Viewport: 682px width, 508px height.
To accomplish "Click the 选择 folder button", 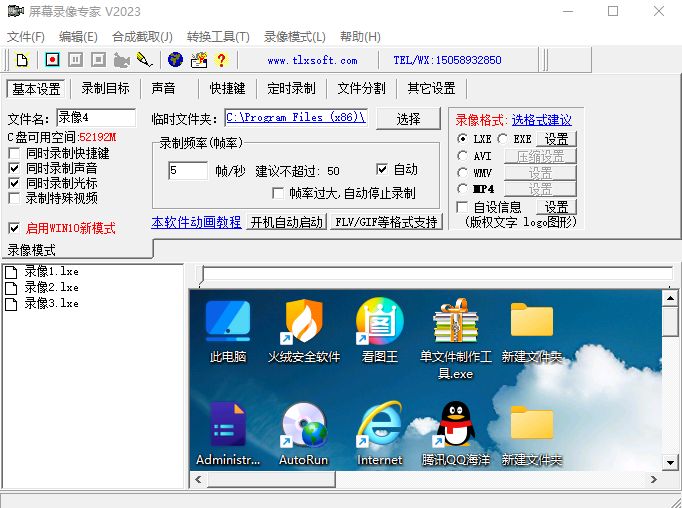I will pyautogui.click(x=408, y=118).
